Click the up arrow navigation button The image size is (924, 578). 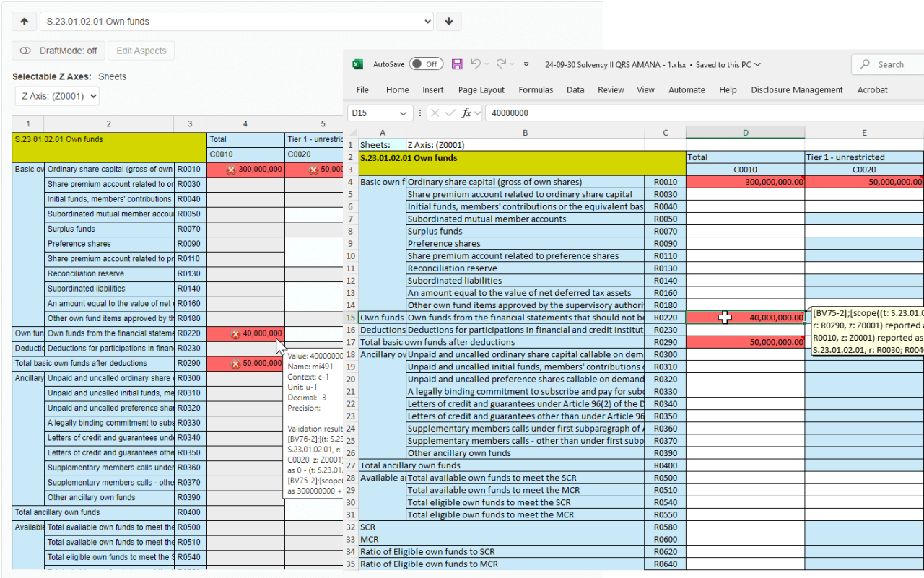coord(25,22)
